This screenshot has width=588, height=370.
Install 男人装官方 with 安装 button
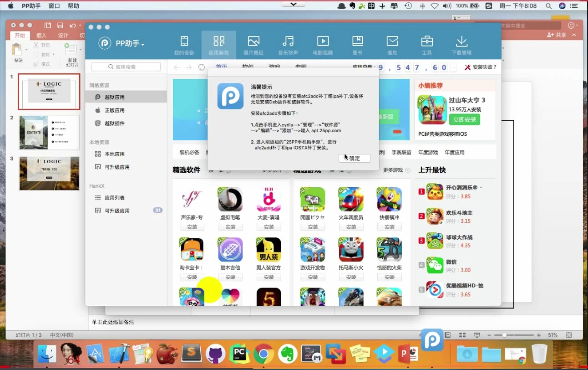pos(269,277)
